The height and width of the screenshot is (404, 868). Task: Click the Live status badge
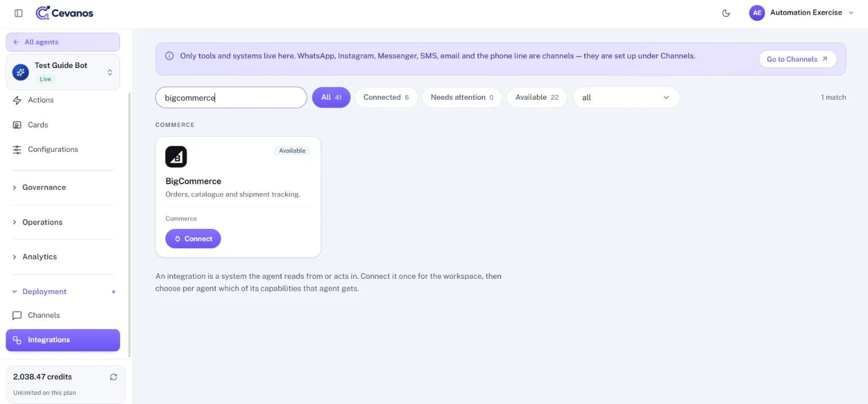45,79
